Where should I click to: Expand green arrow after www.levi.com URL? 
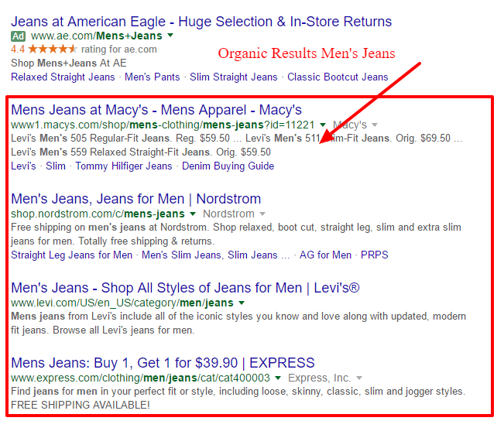242,303
